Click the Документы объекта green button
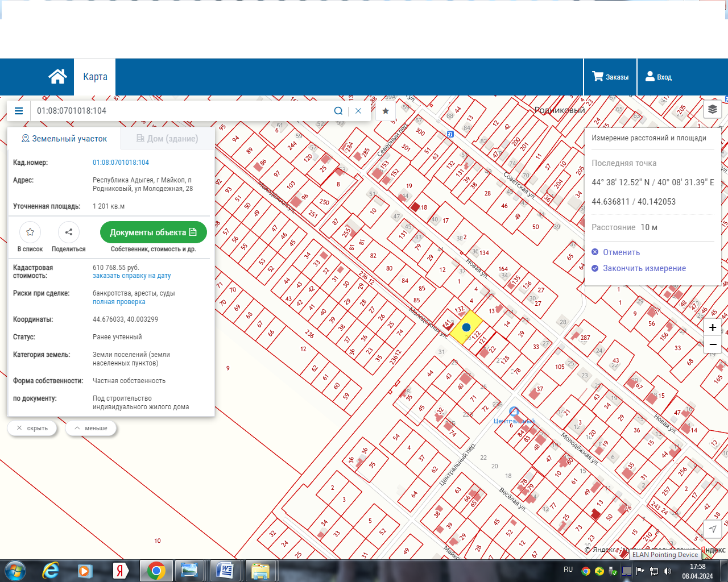728x582 pixels. [x=153, y=232]
